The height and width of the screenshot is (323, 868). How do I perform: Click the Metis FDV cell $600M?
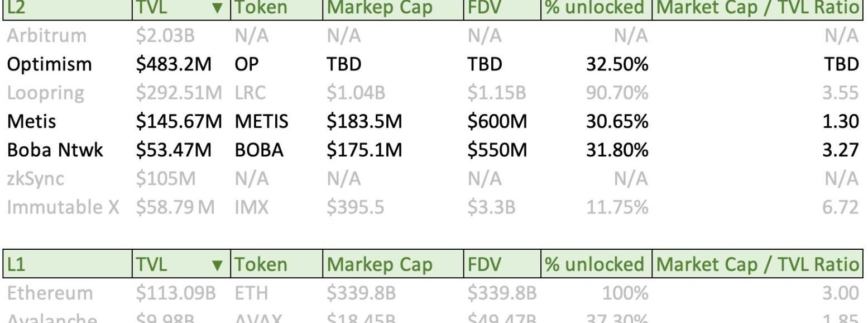click(497, 121)
